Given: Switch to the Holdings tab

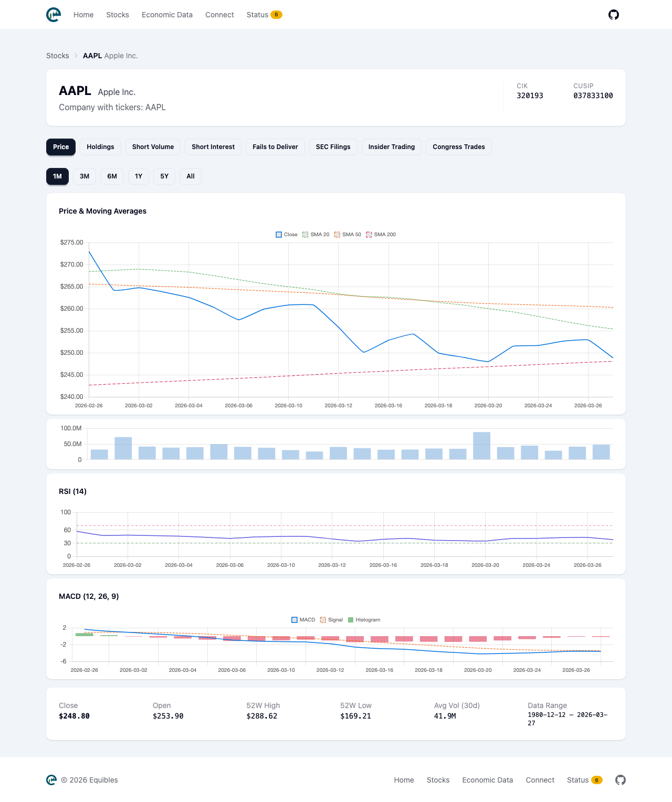Looking at the screenshot, I should coord(101,147).
